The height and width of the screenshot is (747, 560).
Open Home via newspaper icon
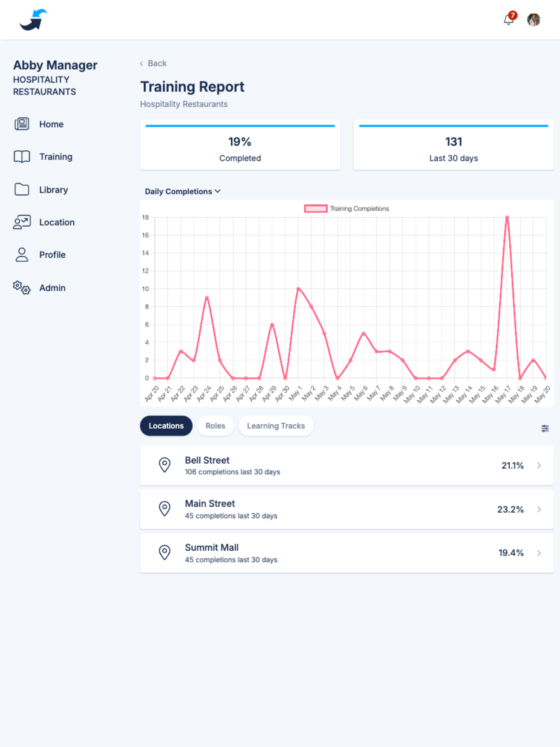(22, 124)
